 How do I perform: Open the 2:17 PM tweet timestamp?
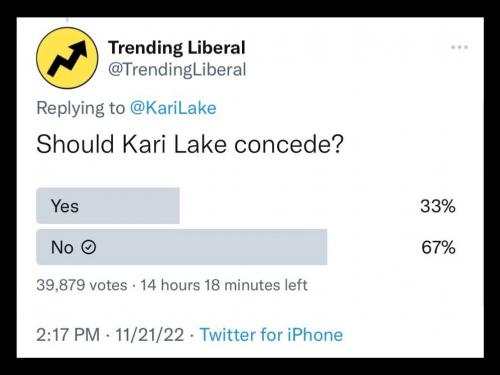68,335
